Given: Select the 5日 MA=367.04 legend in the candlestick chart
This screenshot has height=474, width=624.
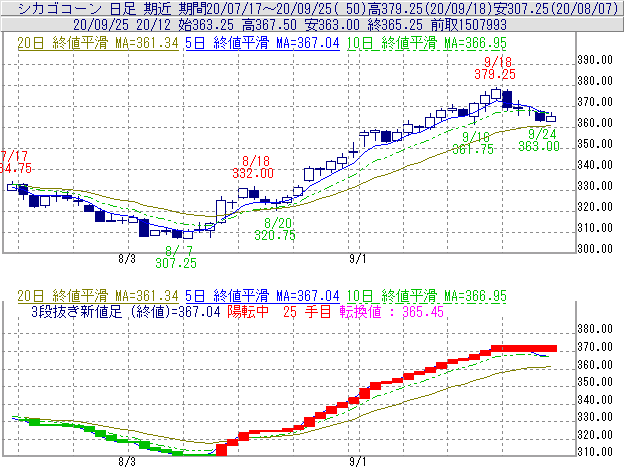Looking at the screenshot, I should [263, 43].
